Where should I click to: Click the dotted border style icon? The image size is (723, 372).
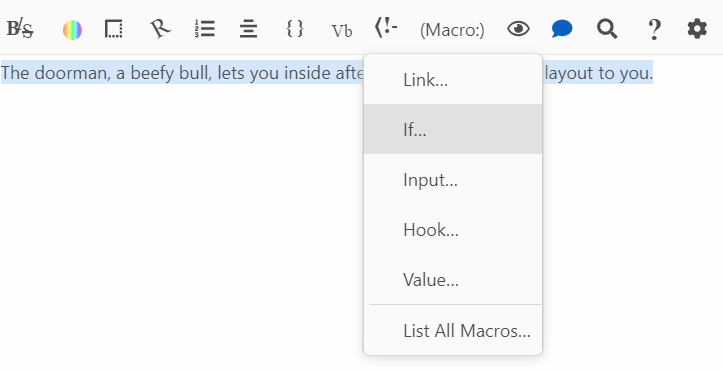click(113, 29)
